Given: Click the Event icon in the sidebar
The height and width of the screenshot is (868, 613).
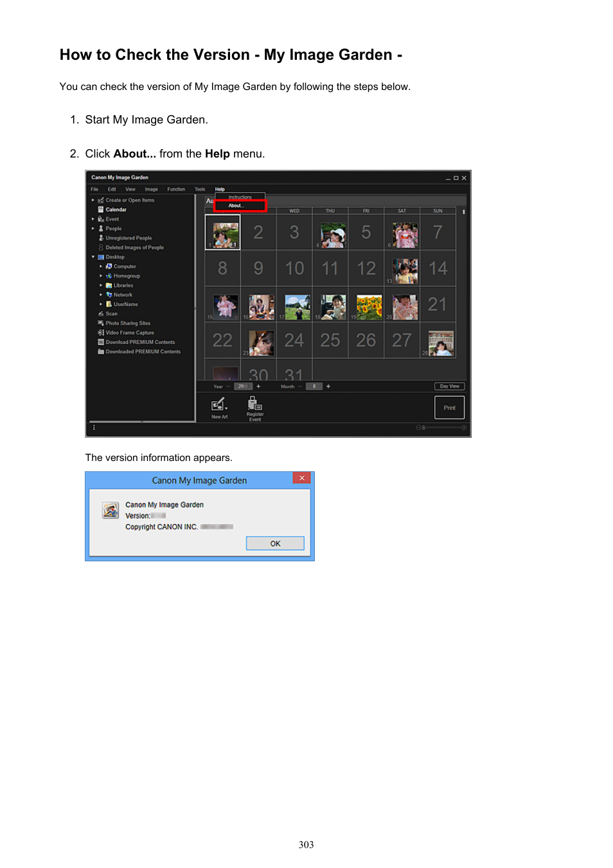Looking at the screenshot, I should coord(101,219).
